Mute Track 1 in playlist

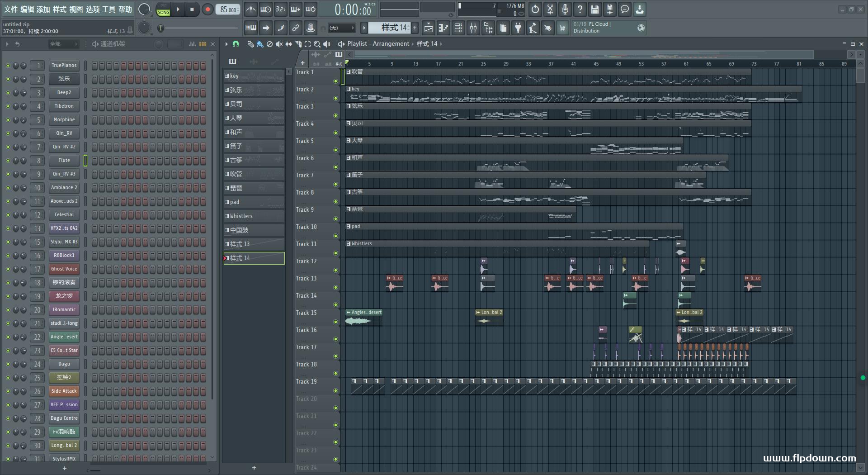pos(335,81)
